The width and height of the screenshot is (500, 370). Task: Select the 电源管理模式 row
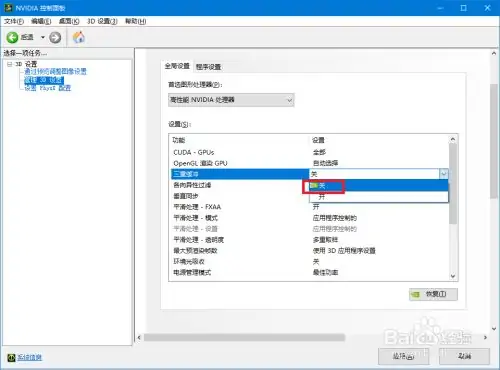309,273
